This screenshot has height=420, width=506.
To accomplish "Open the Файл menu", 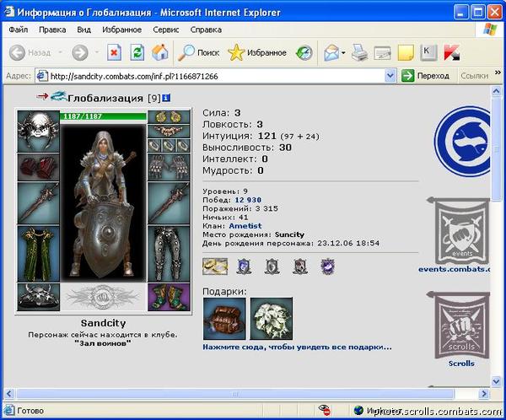I will [19, 30].
